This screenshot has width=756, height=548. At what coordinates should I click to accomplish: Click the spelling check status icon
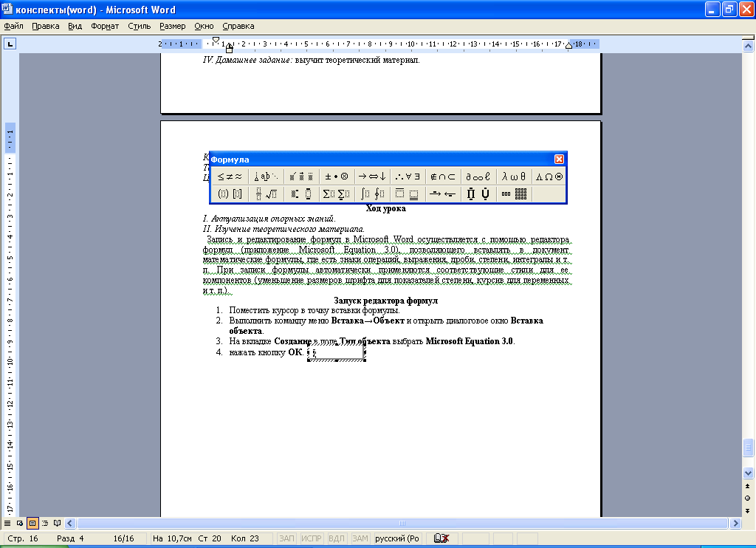441,538
